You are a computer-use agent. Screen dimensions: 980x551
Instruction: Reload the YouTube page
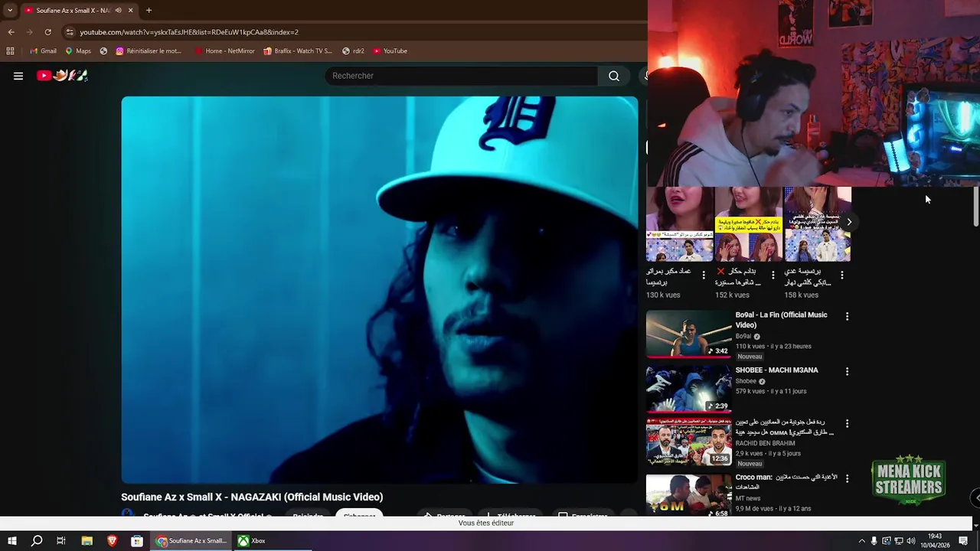[47, 32]
